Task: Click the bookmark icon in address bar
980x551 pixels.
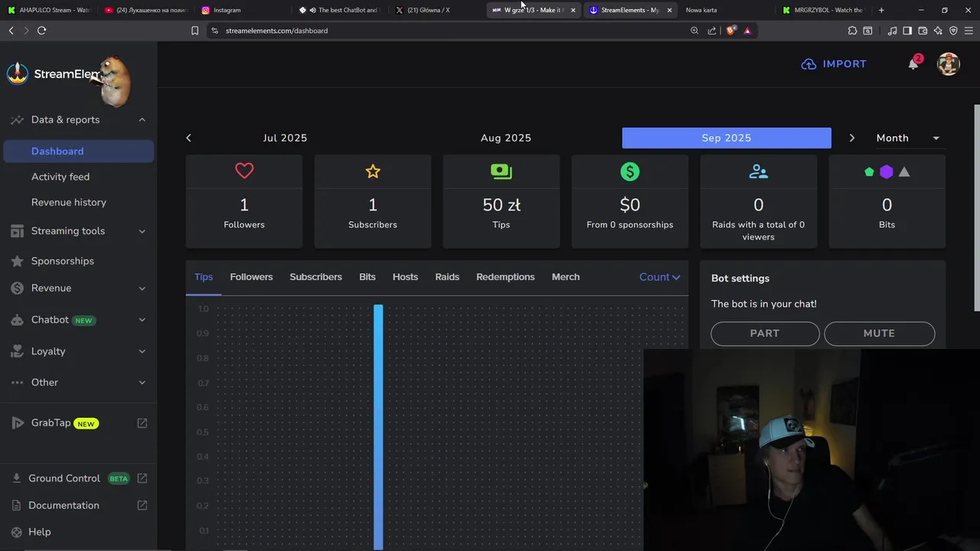Action: 194,31
